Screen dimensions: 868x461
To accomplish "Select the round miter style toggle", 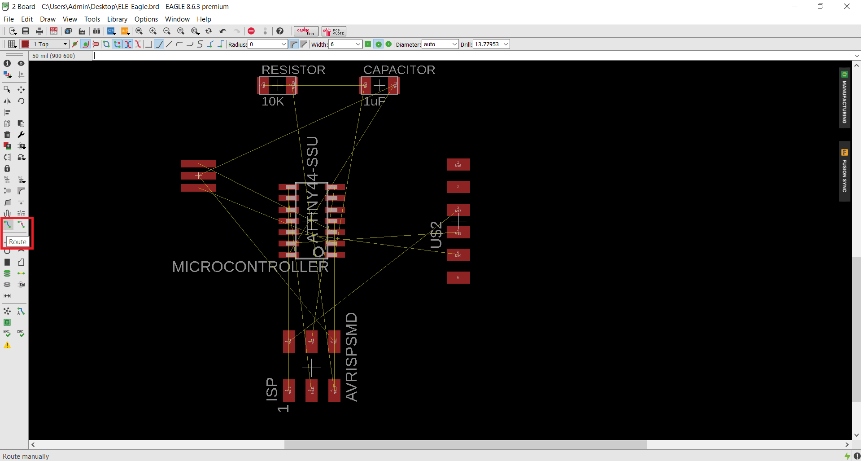I will click(x=294, y=44).
